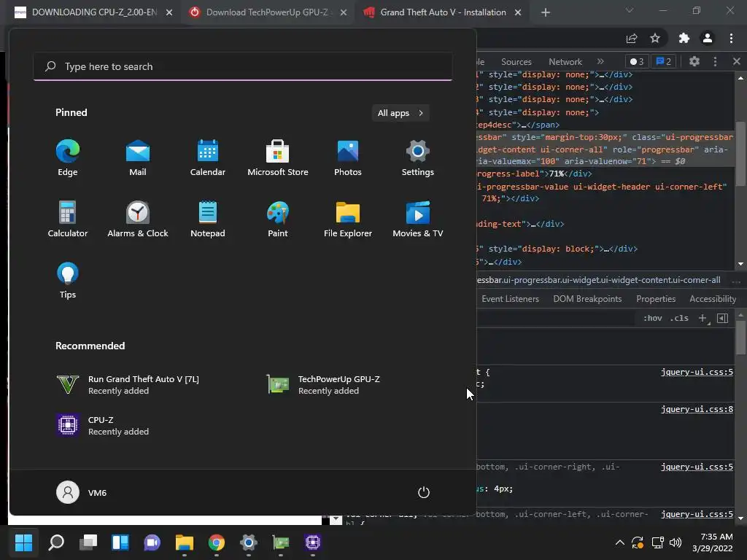
Task: Switch to DOM Breakpoints pane
Action: pos(587,299)
